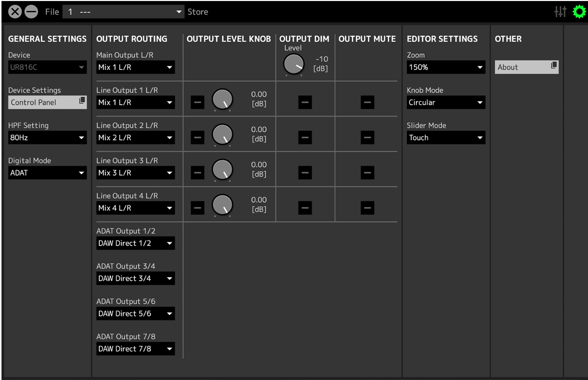The width and height of the screenshot is (588, 380).
Task: Open the File preset selector
Action: [x=123, y=12]
